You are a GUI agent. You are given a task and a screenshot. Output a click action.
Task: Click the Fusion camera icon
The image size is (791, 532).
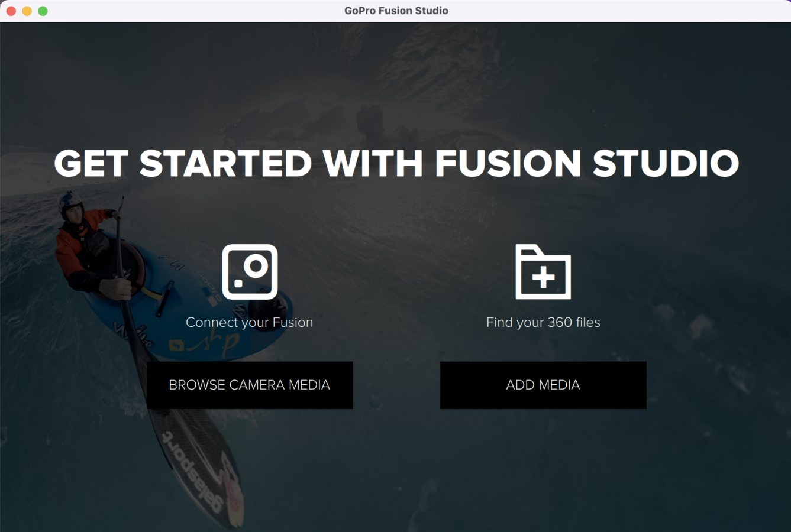pos(250,272)
